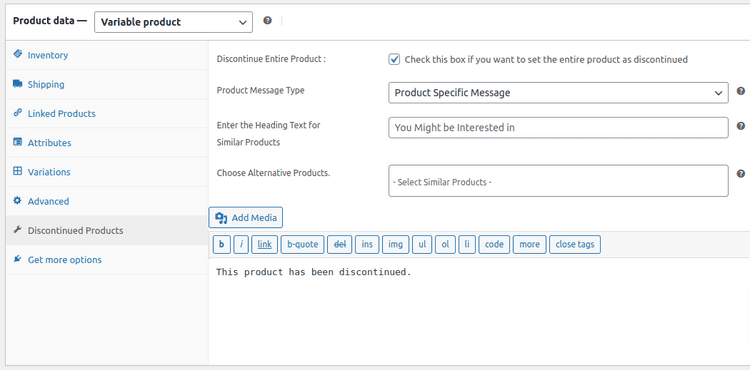The width and height of the screenshot is (750, 370).
Task: Open the Advanced tab
Action: coord(107,201)
